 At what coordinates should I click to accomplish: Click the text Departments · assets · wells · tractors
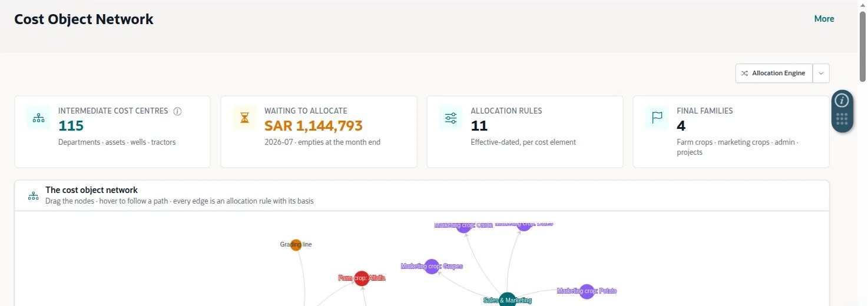[x=117, y=142]
